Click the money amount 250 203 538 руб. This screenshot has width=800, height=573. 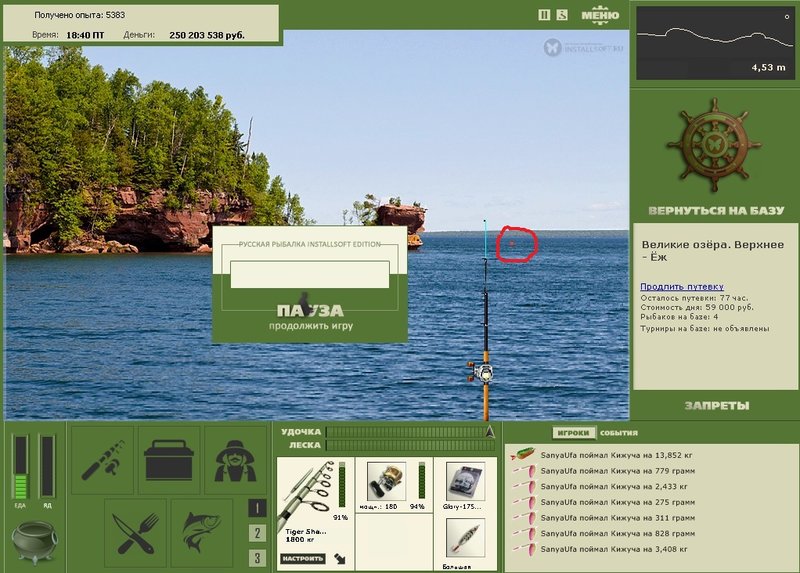pyautogui.click(x=207, y=35)
